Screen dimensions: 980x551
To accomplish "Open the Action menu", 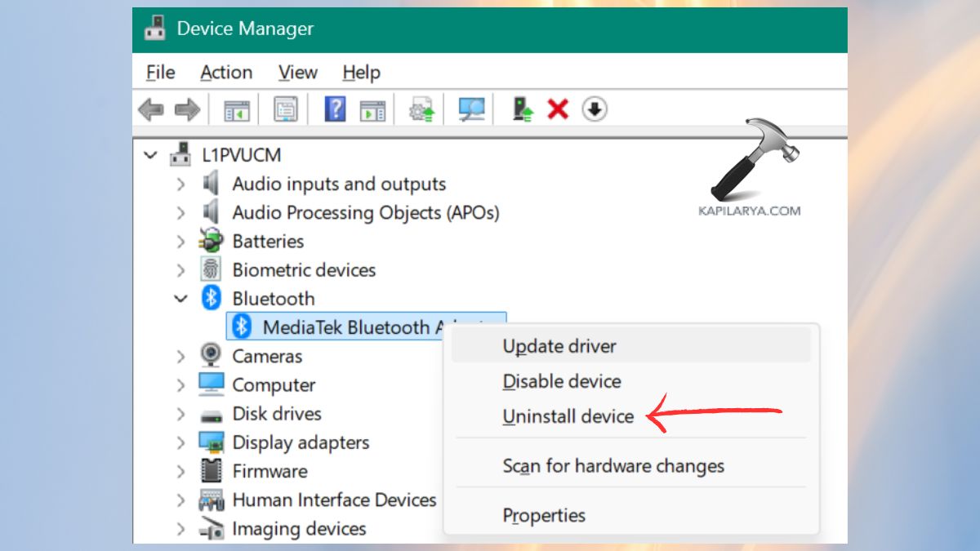I will pos(225,73).
